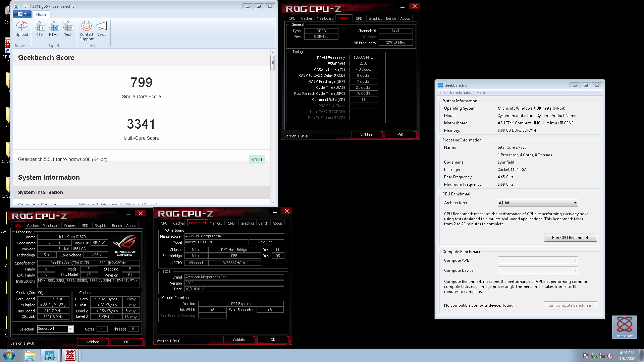The width and height of the screenshot is (644, 362).
Task: Switch to Caches tab in Memory CPU-Z window
Action: coord(307,18)
